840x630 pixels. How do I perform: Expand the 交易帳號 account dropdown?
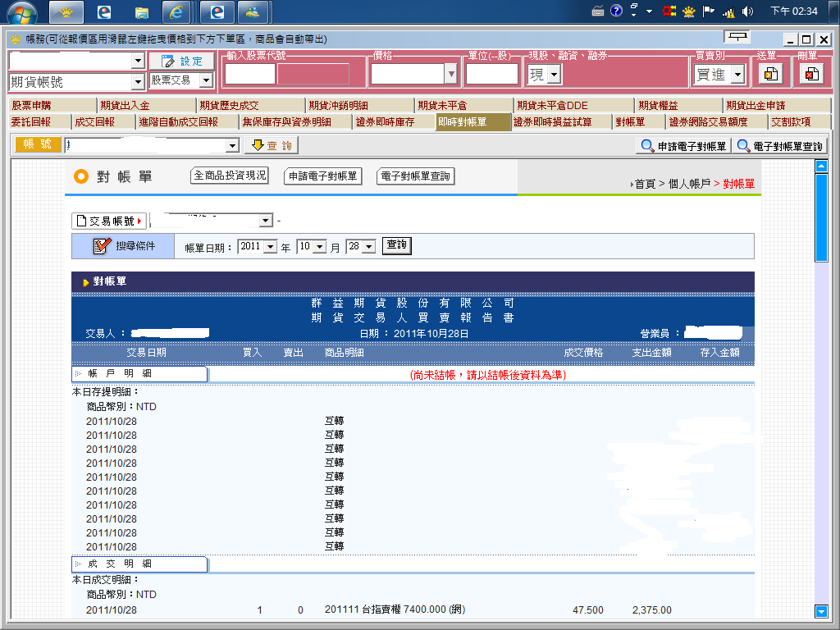(265, 220)
